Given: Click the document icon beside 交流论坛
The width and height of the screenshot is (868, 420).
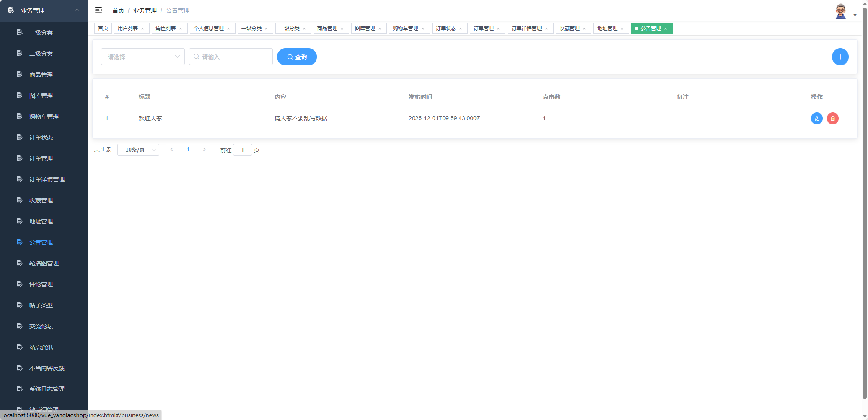Looking at the screenshot, I should (x=19, y=326).
